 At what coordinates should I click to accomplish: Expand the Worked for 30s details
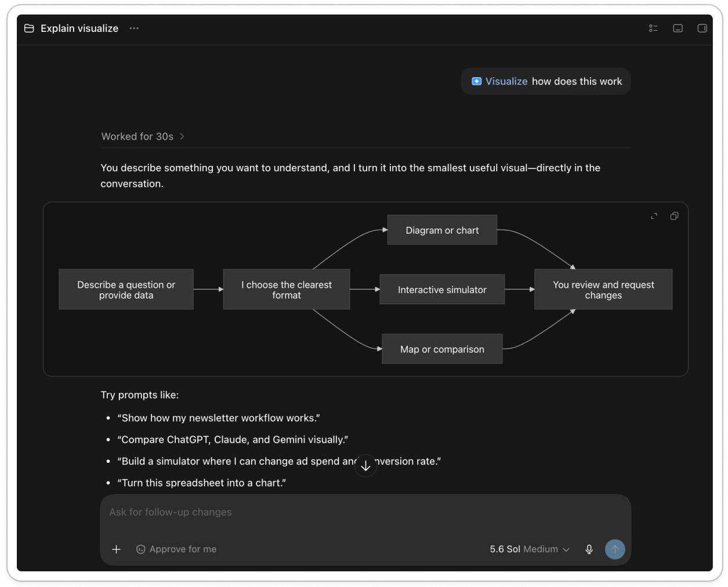pyautogui.click(x=143, y=136)
